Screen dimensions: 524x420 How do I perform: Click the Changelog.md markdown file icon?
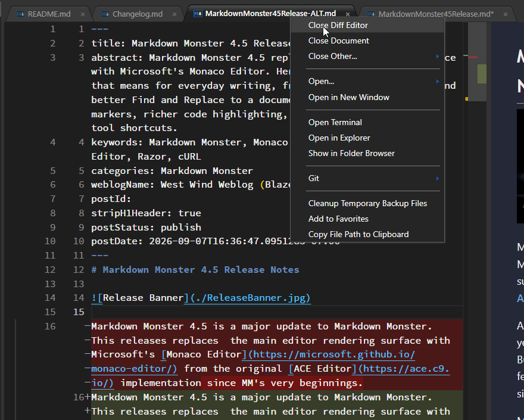(105, 14)
